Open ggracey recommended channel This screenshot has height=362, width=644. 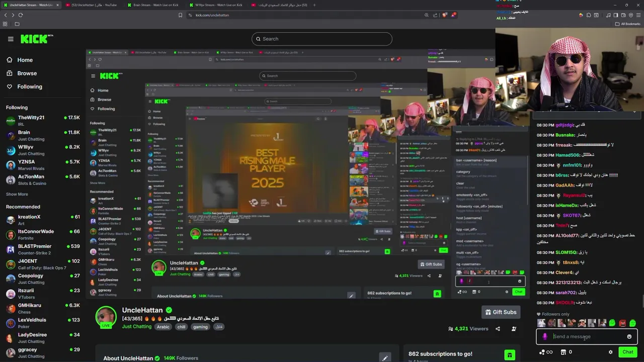pos(42,352)
